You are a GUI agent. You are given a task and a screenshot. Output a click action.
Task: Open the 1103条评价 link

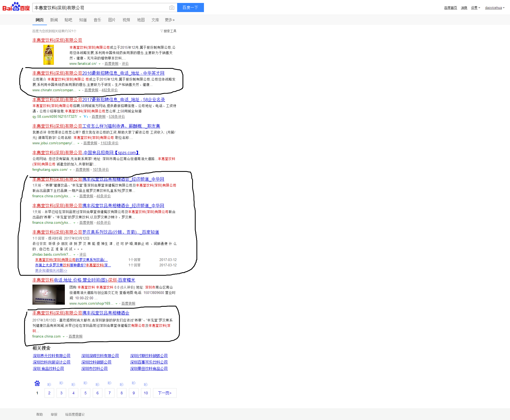point(109,143)
